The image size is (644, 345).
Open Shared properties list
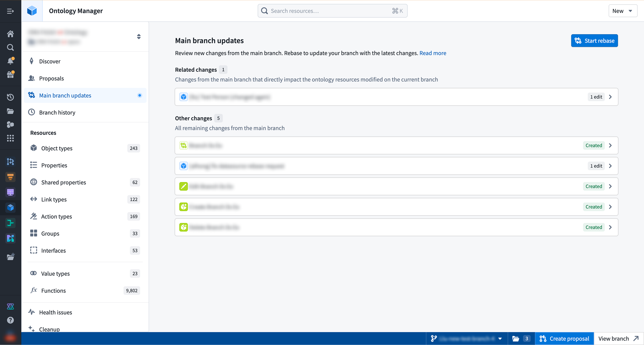coord(85,182)
